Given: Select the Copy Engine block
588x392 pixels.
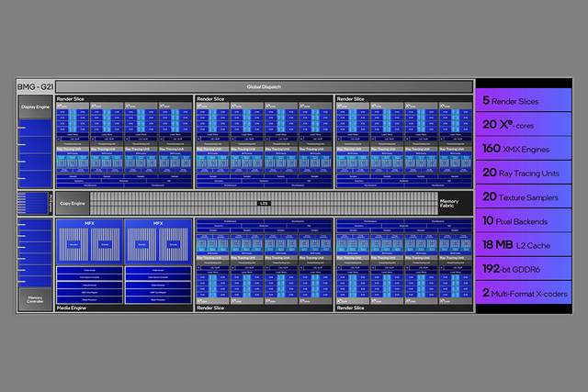Looking at the screenshot, I should pyautogui.click(x=71, y=203).
